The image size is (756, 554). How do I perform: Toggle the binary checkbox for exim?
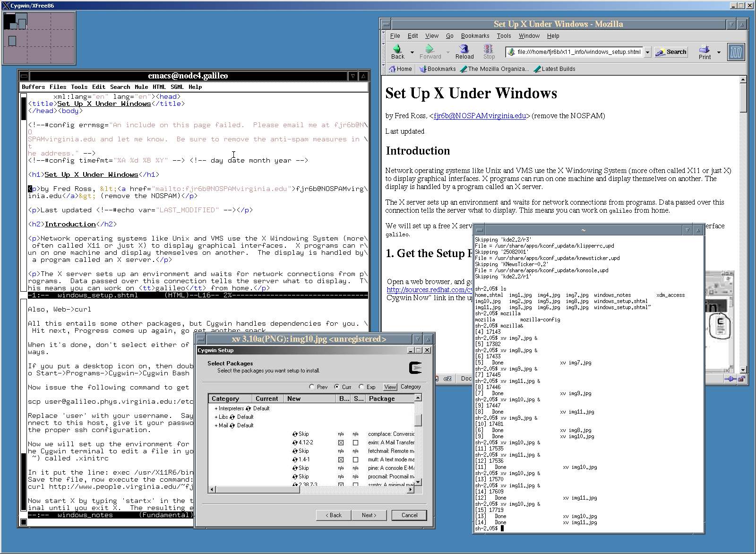point(341,443)
